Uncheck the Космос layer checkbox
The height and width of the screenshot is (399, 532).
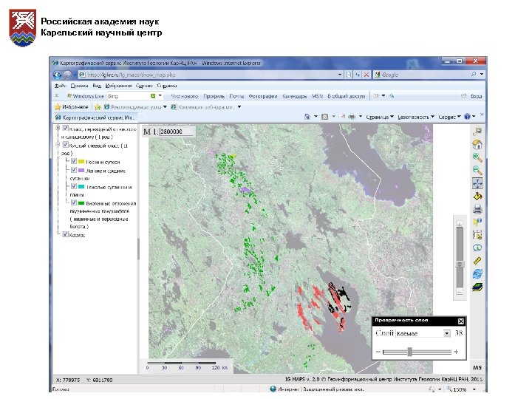coord(66,236)
